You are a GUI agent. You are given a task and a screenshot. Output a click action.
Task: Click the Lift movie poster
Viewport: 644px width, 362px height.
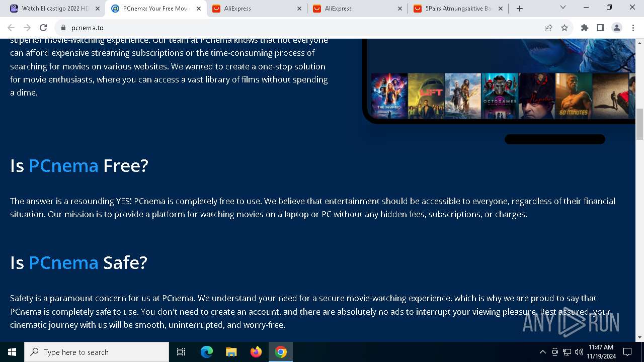tap(426, 96)
